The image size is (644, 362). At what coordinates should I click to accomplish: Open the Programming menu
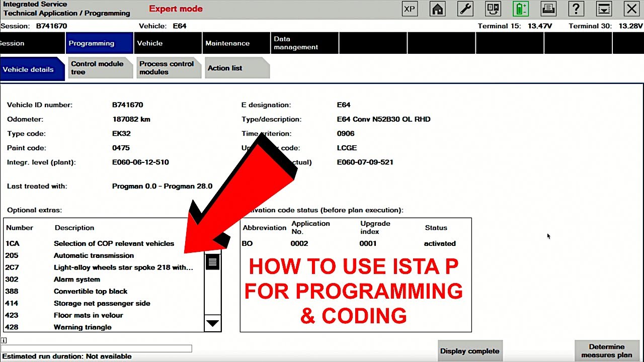pyautogui.click(x=100, y=43)
